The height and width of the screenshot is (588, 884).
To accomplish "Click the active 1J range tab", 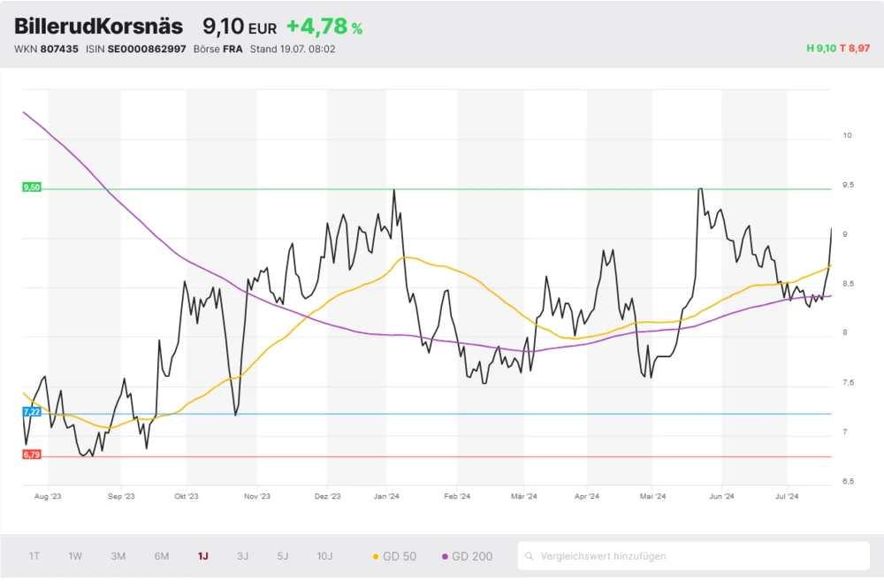I will pyautogui.click(x=203, y=556).
